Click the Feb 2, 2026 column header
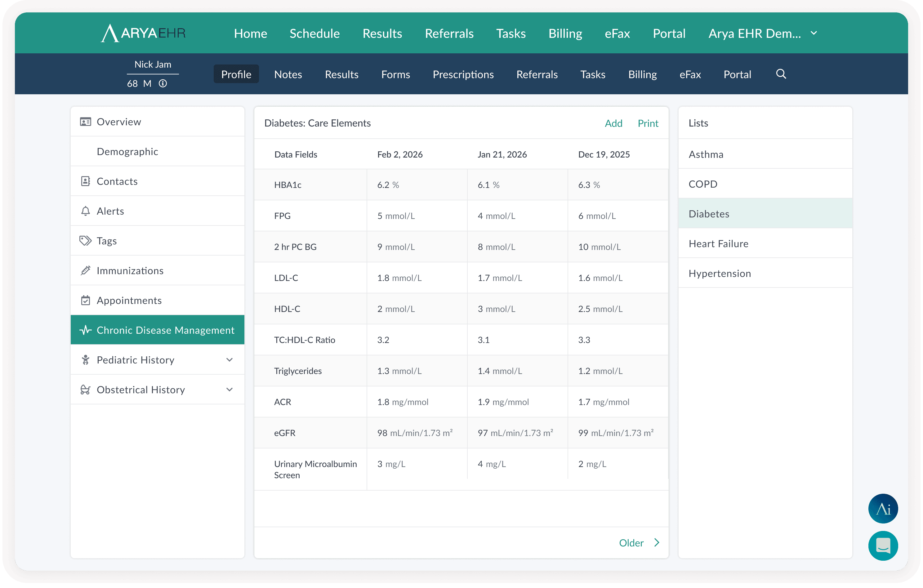The height and width of the screenshot is (588, 923). [x=399, y=154]
